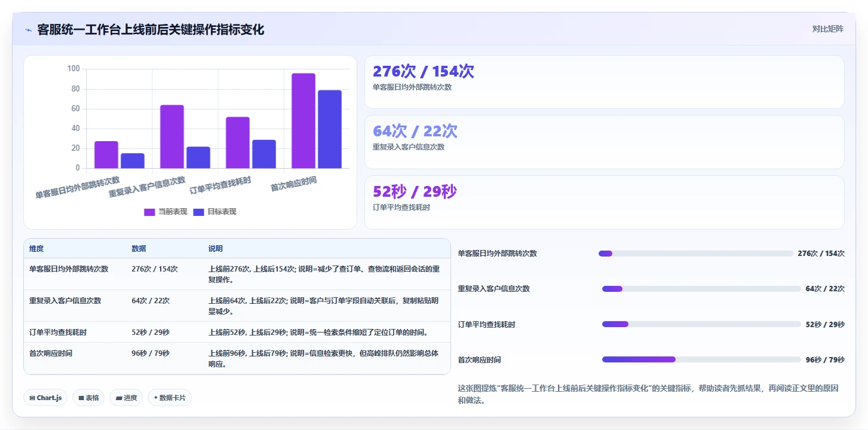Click the 重复录入客户信息次数 progress bar
Image resolution: width=868 pixels, height=430 pixels.
click(701, 289)
